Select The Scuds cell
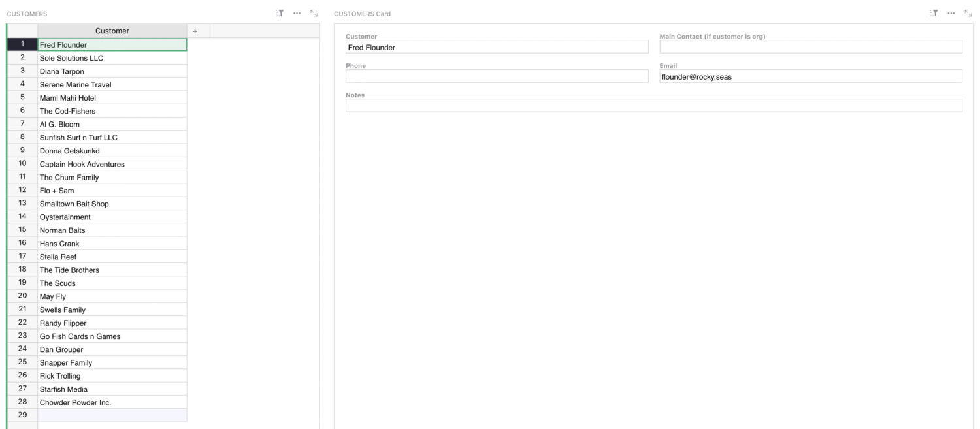 tap(112, 283)
